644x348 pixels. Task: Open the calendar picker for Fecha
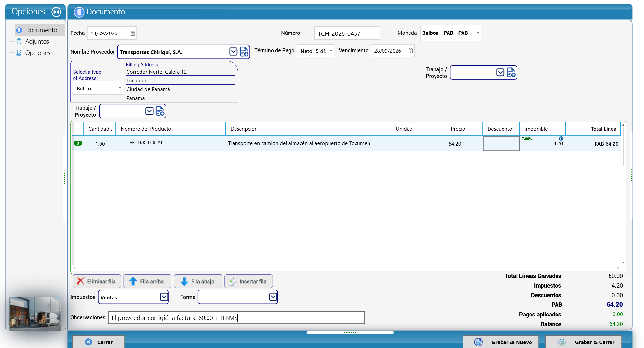point(133,33)
